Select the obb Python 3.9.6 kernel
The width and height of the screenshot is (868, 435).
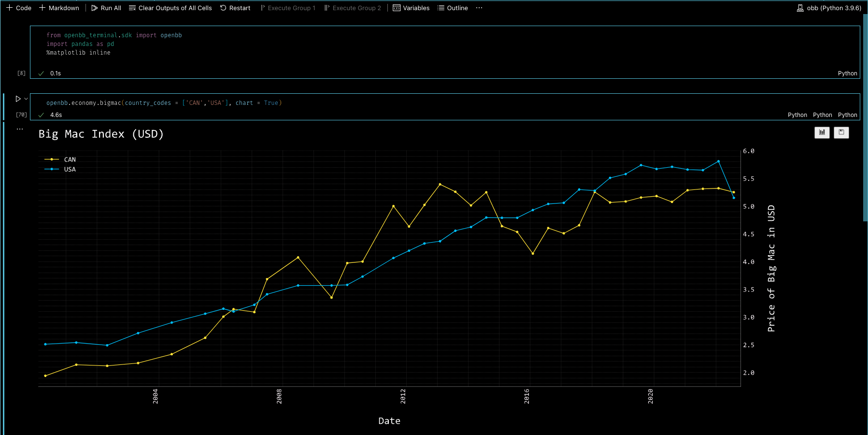click(x=829, y=8)
